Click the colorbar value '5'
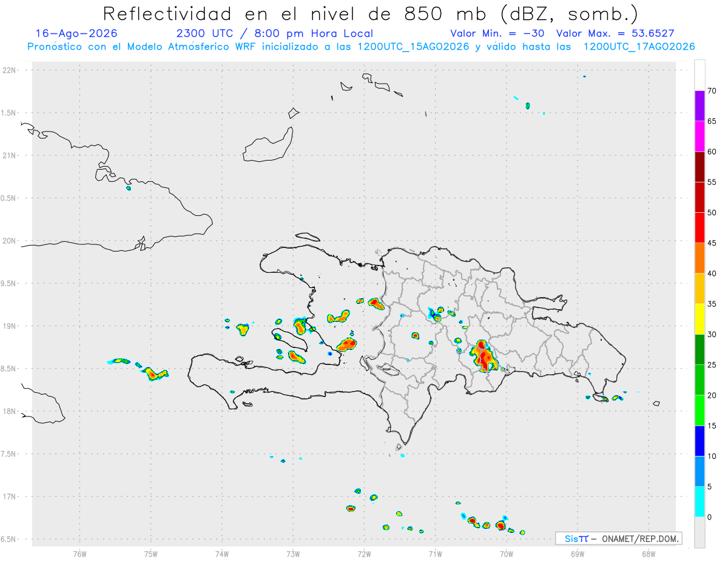 click(709, 487)
